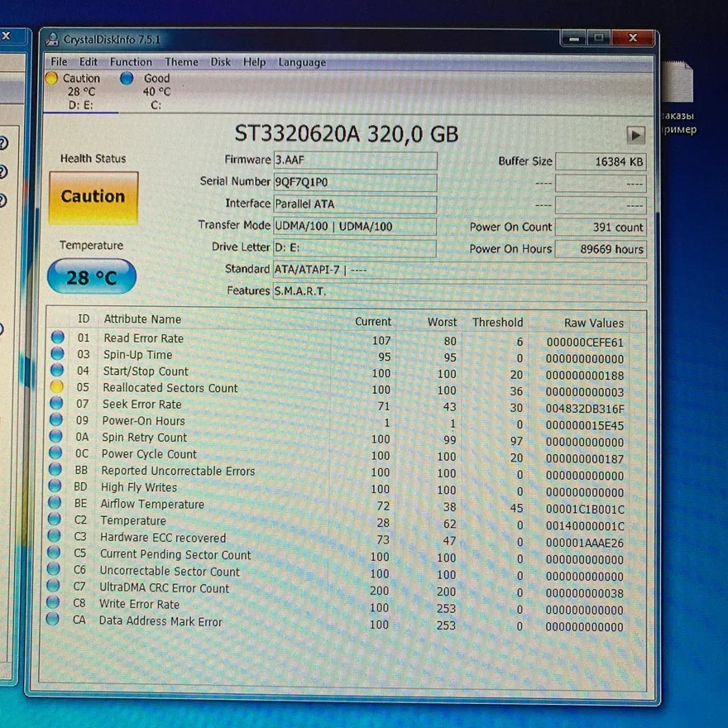Click the Serial Number field 9QF7Q1P0

click(x=355, y=182)
